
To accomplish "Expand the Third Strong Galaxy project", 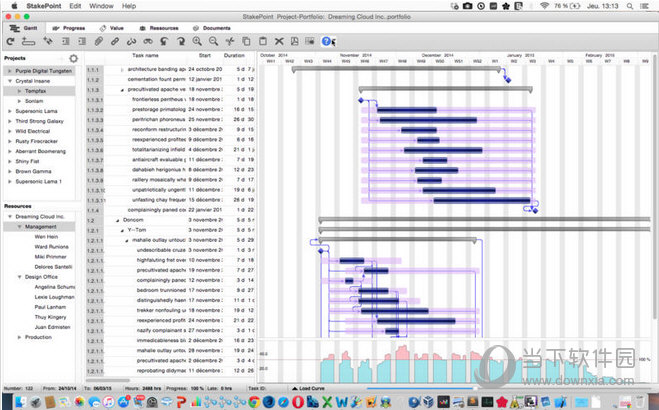I will pyautogui.click(x=10, y=121).
